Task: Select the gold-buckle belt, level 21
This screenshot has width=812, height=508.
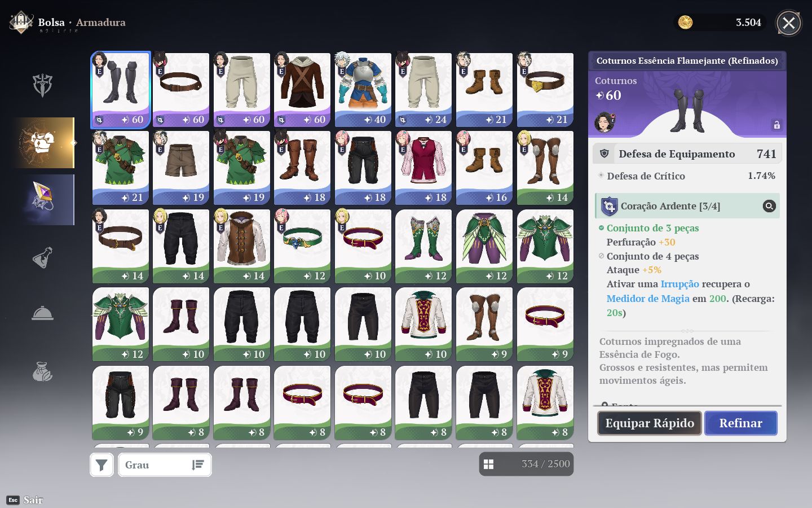Action: pyautogui.click(x=545, y=90)
